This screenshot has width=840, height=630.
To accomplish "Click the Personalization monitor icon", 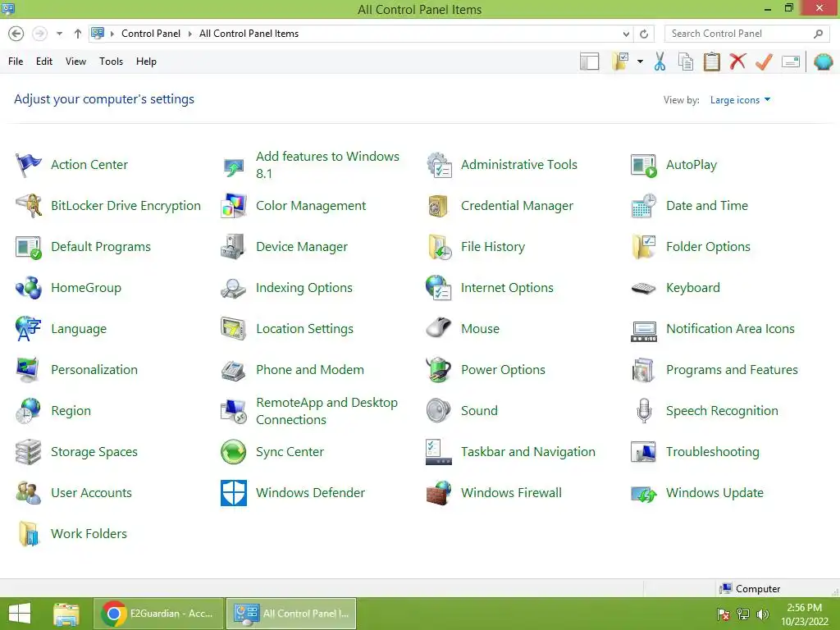I will click(x=29, y=370).
